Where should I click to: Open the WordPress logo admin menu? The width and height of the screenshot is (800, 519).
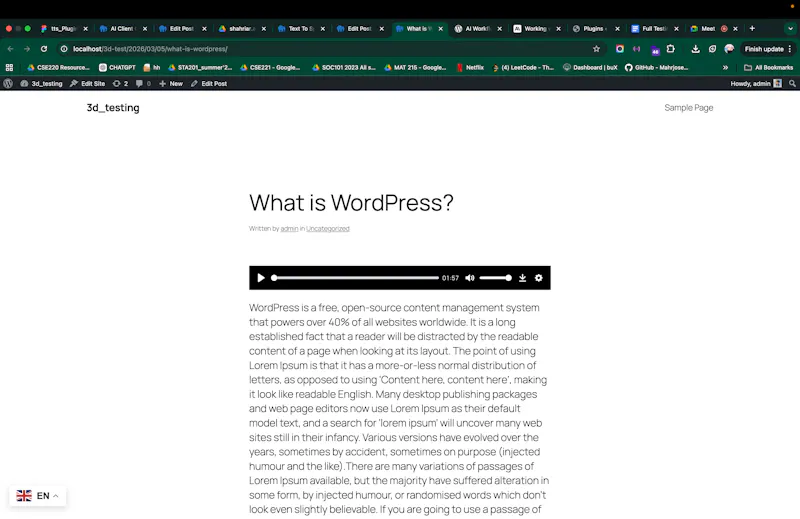coord(8,84)
